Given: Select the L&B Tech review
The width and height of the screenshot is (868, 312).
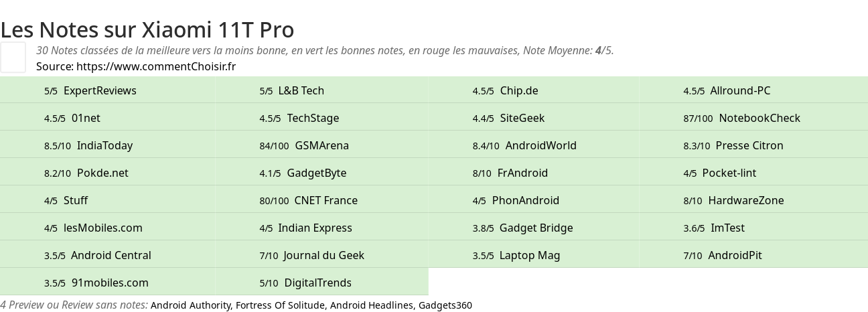Looking at the screenshot, I should pyautogui.click(x=301, y=90).
